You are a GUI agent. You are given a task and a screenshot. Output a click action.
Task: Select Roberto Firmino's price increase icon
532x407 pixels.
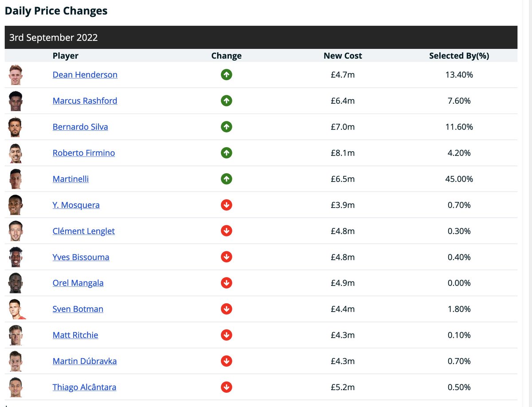tap(227, 153)
